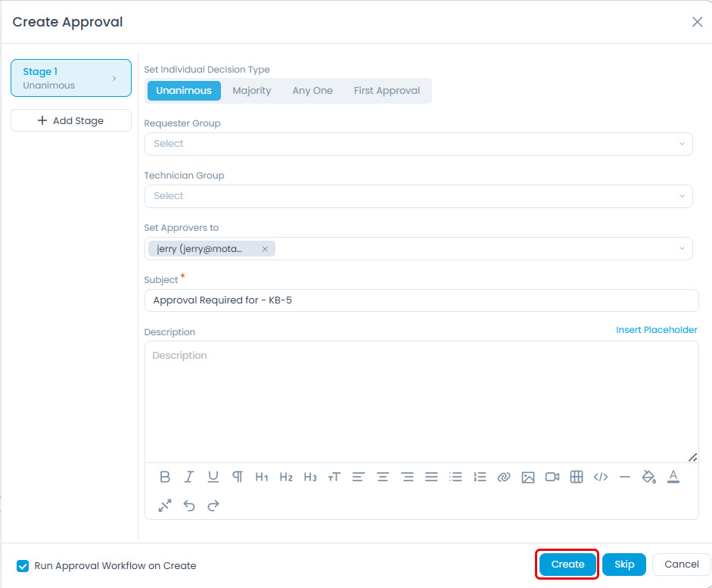The height and width of the screenshot is (588, 712).
Task: Insert an image using the image icon
Action: click(x=528, y=477)
